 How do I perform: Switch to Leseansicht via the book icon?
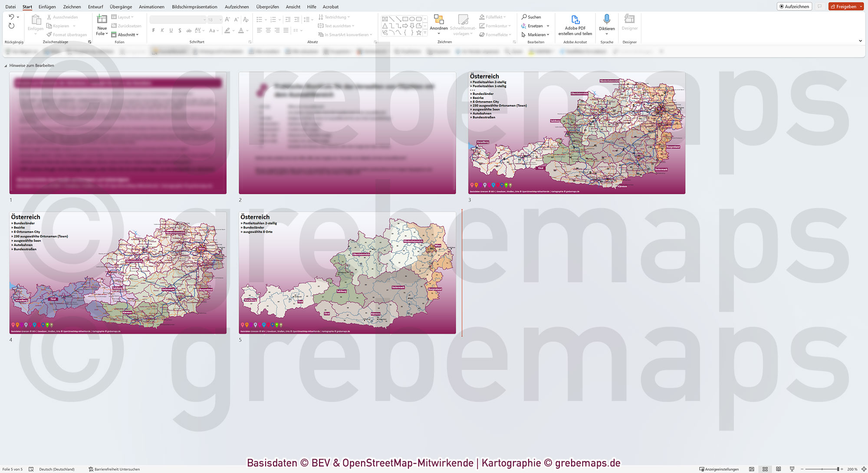click(x=779, y=469)
